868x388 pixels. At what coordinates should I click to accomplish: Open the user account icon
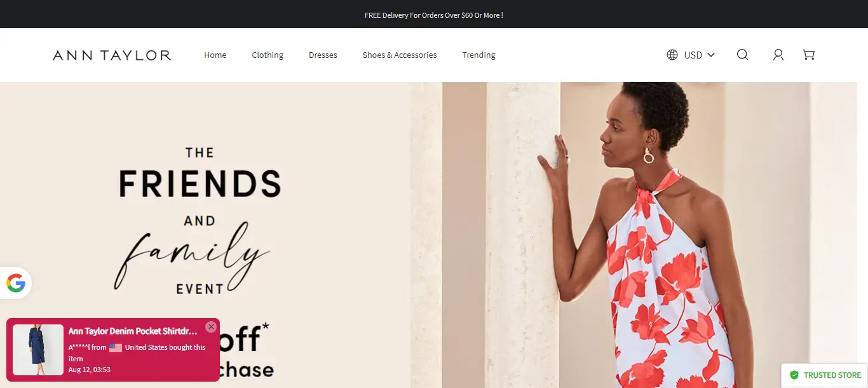pyautogui.click(x=778, y=55)
